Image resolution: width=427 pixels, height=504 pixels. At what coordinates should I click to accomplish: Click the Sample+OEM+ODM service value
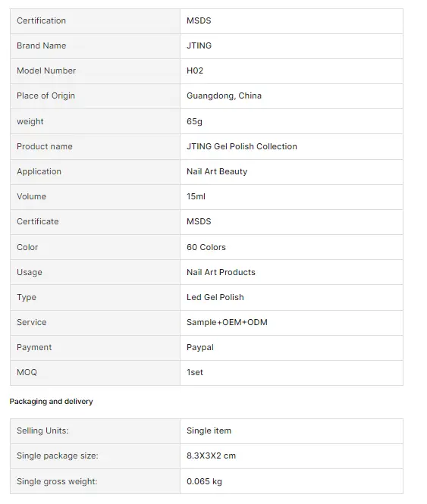click(x=227, y=322)
